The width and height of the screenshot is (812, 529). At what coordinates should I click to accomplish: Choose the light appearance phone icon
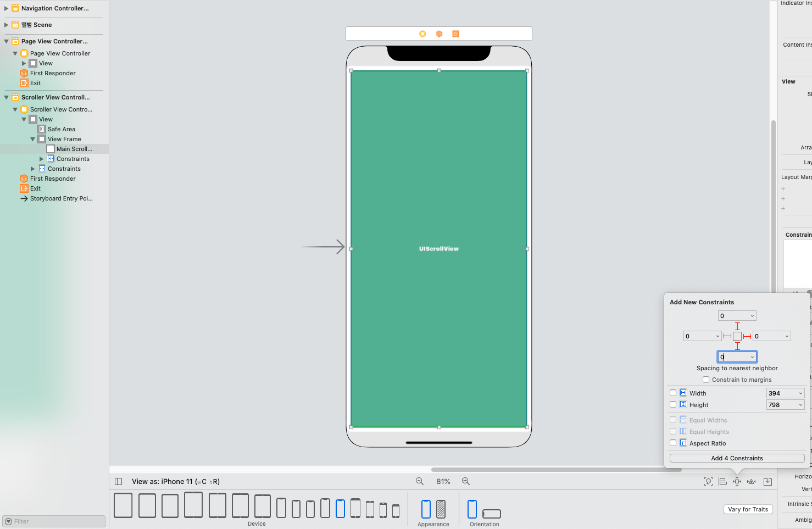(x=426, y=509)
